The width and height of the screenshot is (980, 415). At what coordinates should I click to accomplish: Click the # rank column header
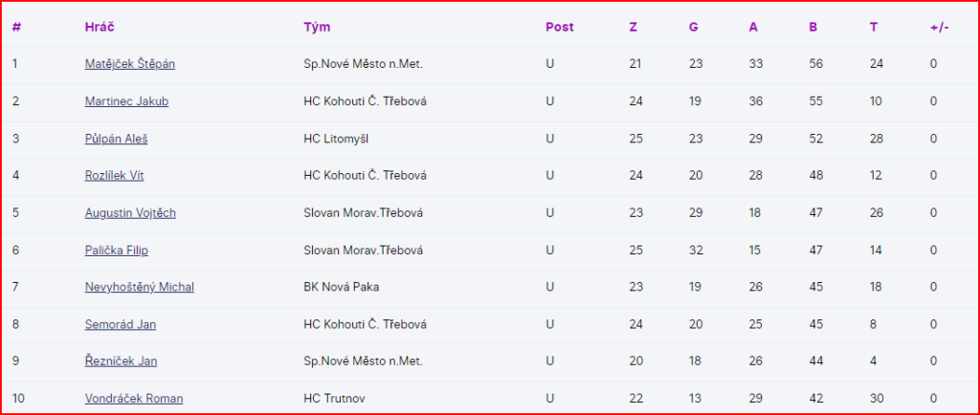pos(16,27)
